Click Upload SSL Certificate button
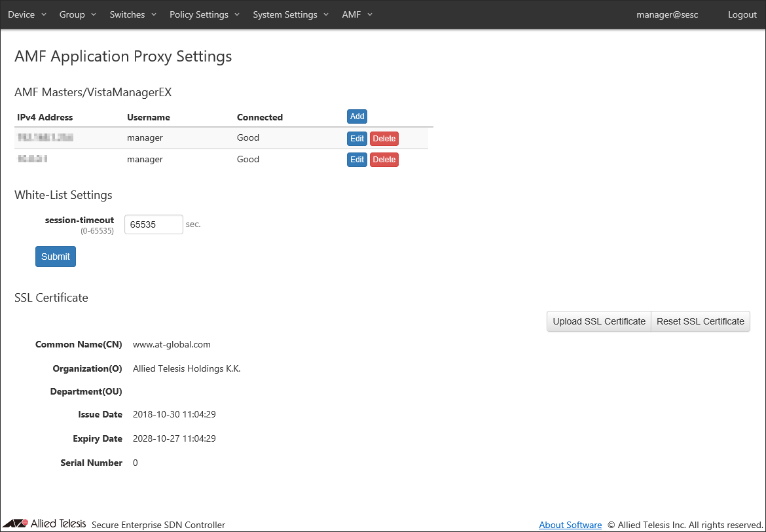This screenshot has width=766, height=532. pos(599,321)
